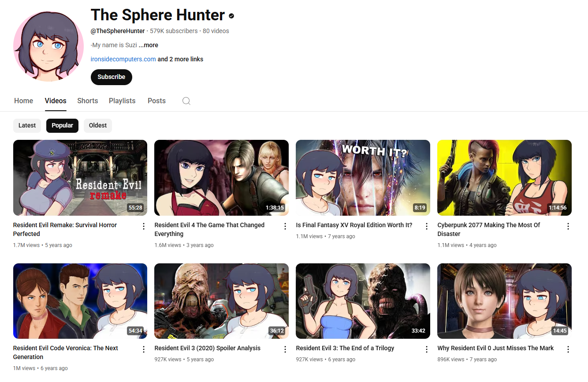The width and height of the screenshot is (588, 382).
Task: Expand the 'and 2 more links' list
Action: pos(180,59)
